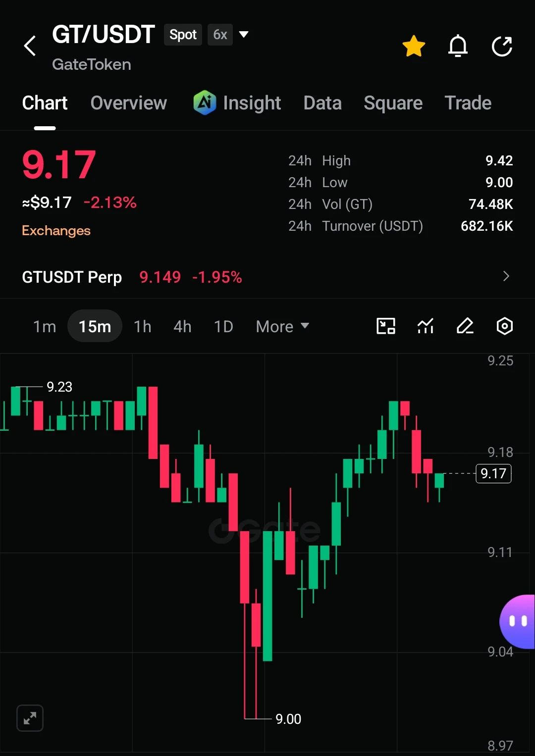Image resolution: width=535 pixels, height=756 pixels.
Task: Tap the 24h High value 9.42
Action: coord(499,160)
